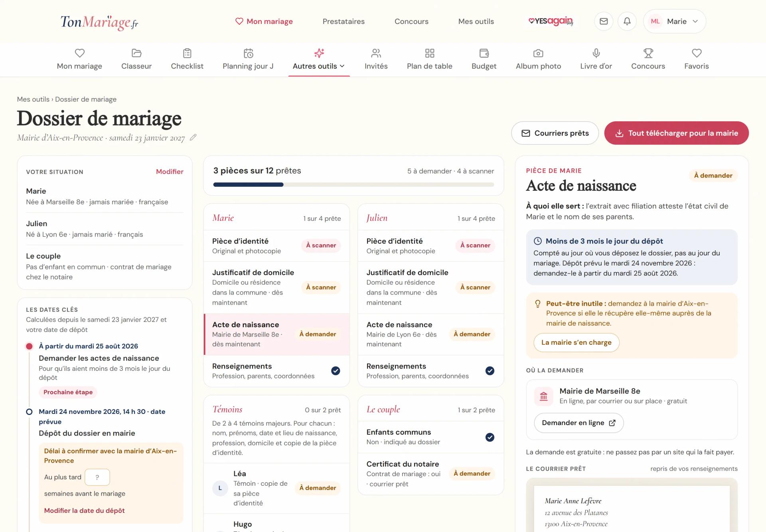Open Favoris heart icon

coord(697,53)
